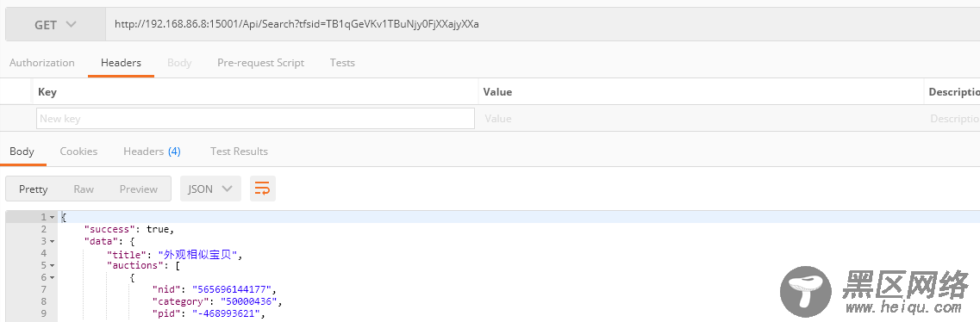Select the request Headers tab
Screen dimensions: 980x322
tap(122, 62)
